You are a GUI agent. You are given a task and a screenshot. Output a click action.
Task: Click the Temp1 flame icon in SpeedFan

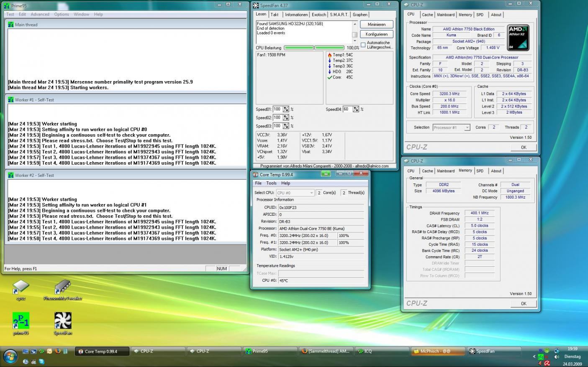(x=330, y=55)
